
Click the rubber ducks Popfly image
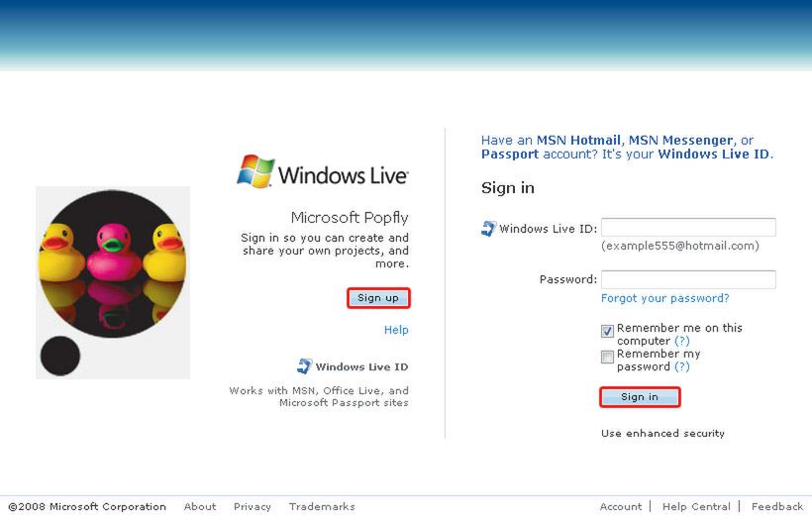coord(113,282)
